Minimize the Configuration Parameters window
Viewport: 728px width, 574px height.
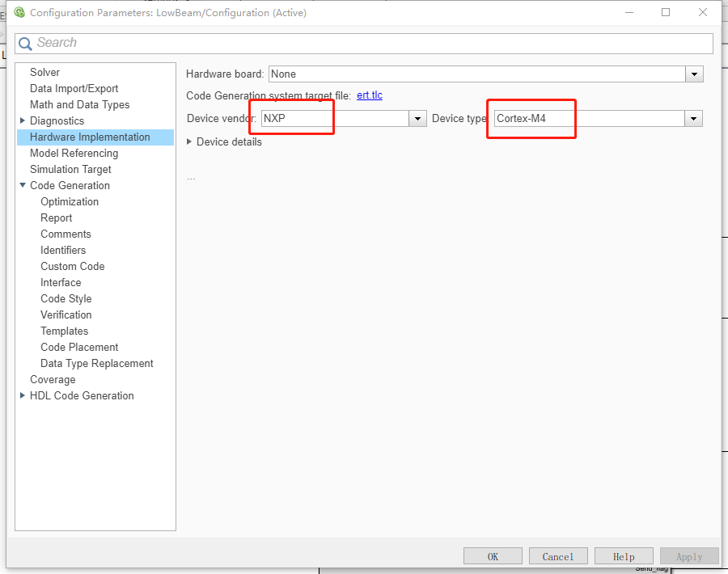(629, 12)
